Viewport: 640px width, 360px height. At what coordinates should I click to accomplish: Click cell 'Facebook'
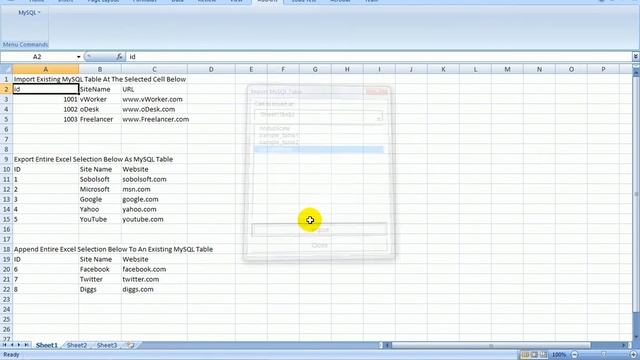(100, 269)
